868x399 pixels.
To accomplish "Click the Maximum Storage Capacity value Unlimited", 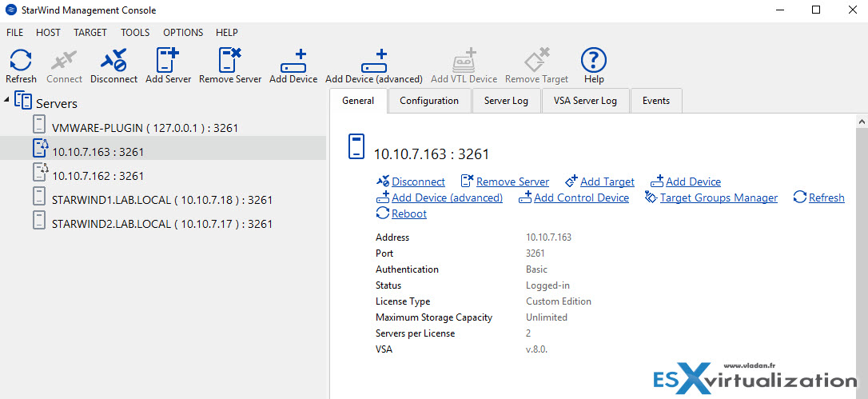I will coord(547,317).
